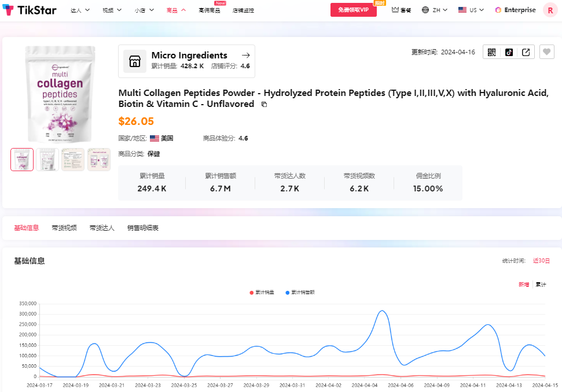Viewport: 562px width, 392px height.
Task: Click 佣金比例 value 15.00%
Action: coord(428,188)
